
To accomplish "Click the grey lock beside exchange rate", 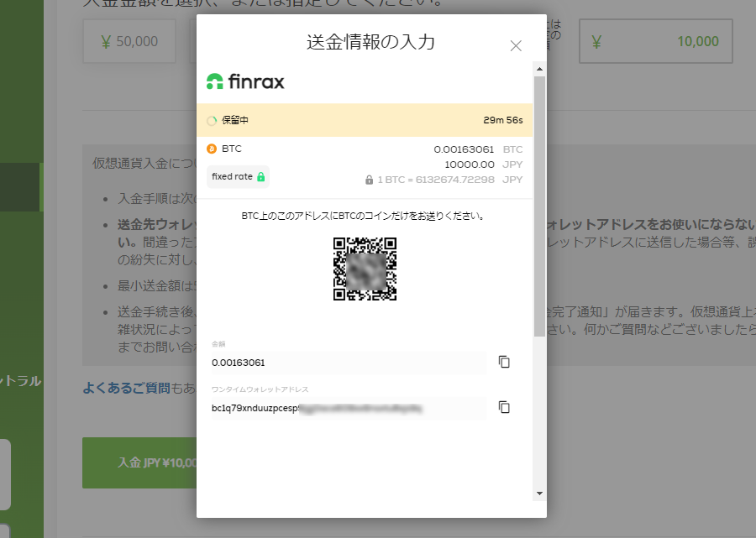I will tap(370, 180).
